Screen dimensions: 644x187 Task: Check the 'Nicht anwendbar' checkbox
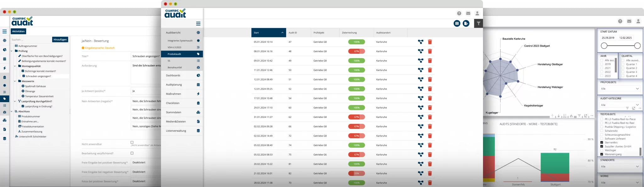tap(132, 142)
